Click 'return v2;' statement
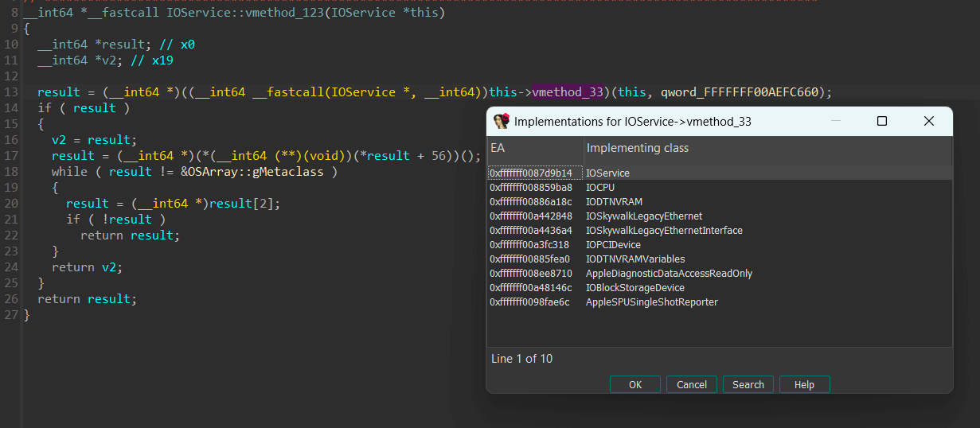Viewport: 980px width, 428px height. click(88, 267)
